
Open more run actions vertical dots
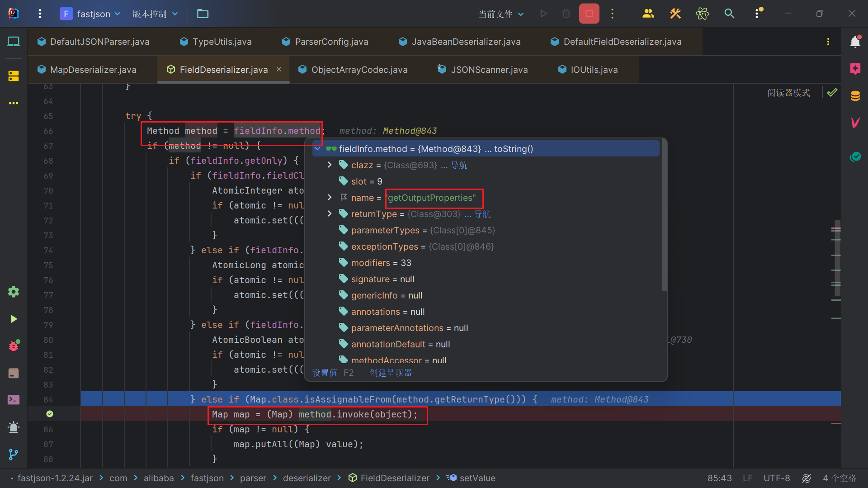[613, 14]
